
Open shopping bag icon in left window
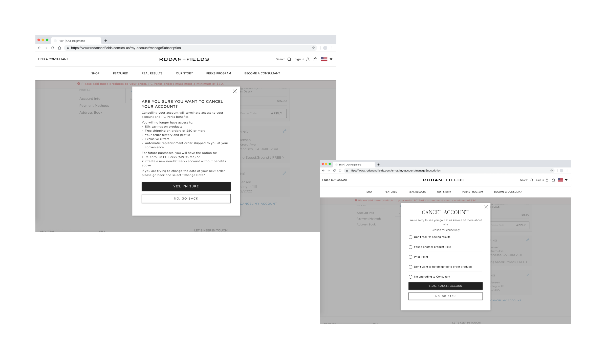tap(315, 59)
